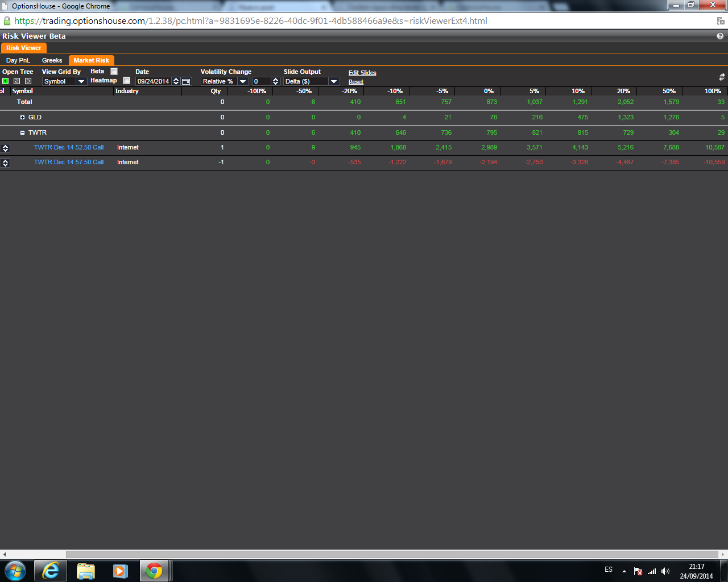Open the network signal tray icon
The height and width of the screenshot is (582, 728).
click(x=652, y=571)
